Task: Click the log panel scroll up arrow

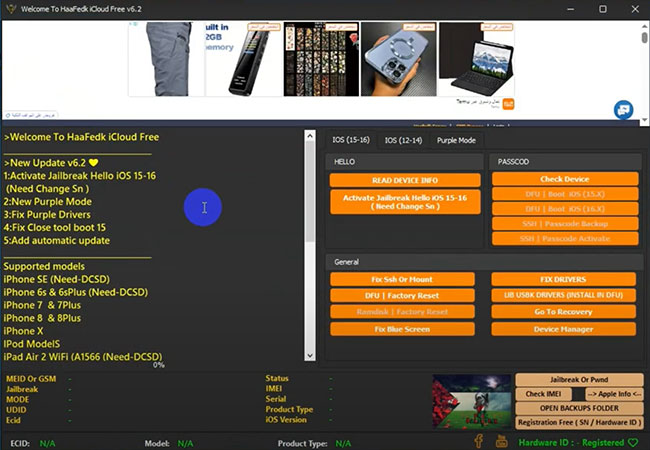Action: tap(310, 135)
